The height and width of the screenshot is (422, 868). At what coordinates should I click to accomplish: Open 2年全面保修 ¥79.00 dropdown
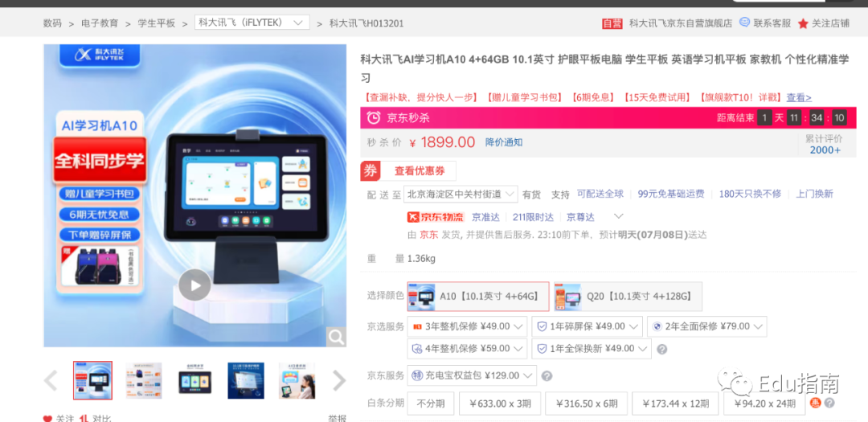(707, 326)
